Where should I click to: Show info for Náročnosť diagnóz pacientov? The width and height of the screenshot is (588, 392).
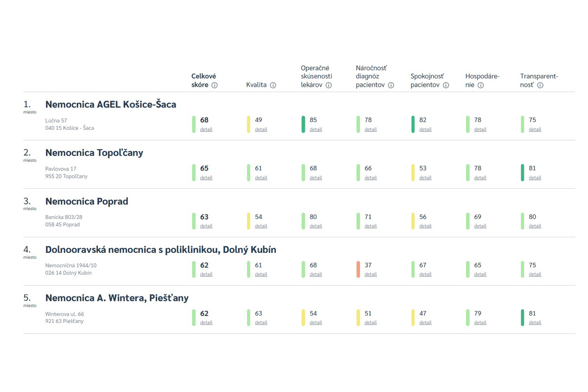pos(391,85)
